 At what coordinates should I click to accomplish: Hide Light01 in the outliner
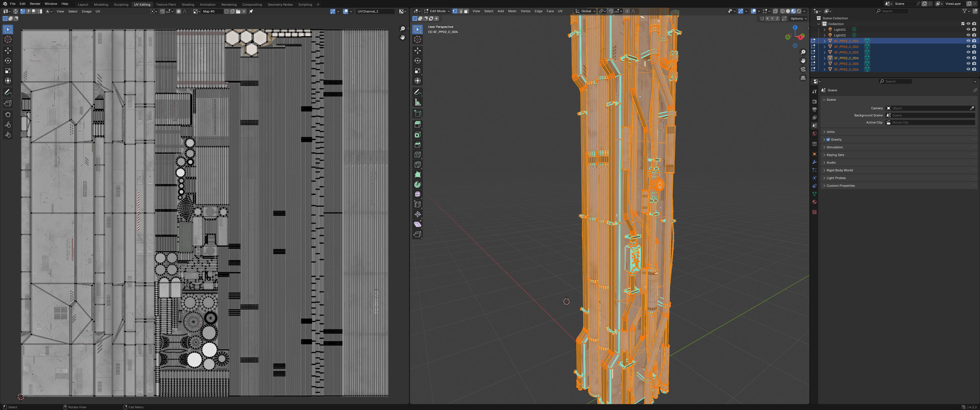pyautogui.click(x=968, y=29)
